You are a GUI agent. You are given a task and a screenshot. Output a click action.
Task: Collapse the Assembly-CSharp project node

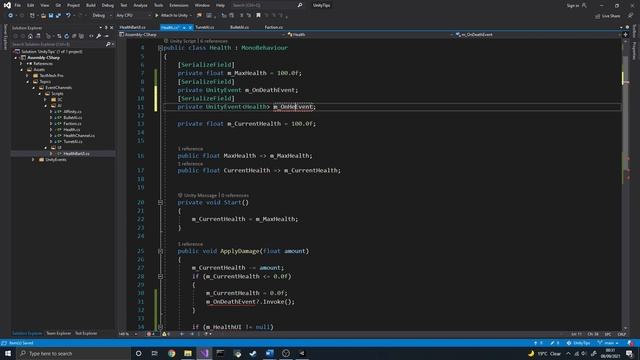[x=16, y=58]
